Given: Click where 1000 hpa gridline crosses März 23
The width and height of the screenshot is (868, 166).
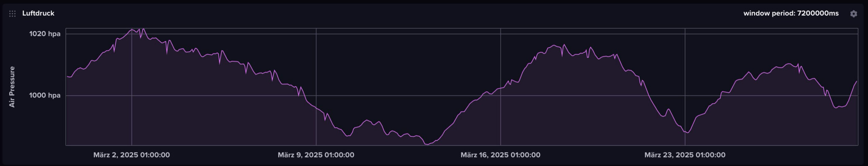Looking at the screenshot, I should coord(685,95).
